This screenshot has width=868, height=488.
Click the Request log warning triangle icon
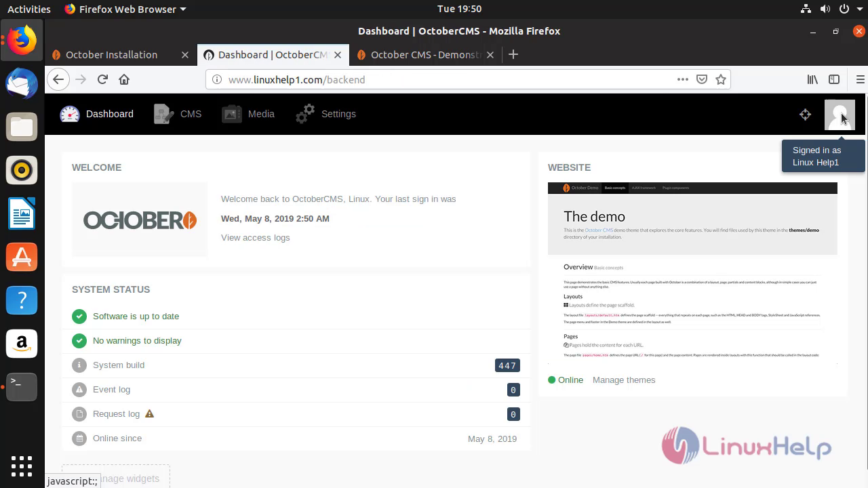tap(150, 413)
